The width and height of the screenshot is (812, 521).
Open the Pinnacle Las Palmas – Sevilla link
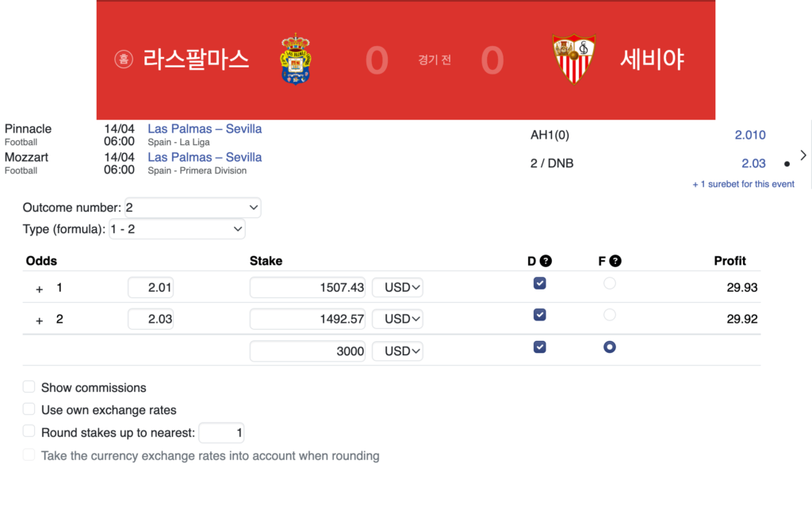click(x=205, y=128)
